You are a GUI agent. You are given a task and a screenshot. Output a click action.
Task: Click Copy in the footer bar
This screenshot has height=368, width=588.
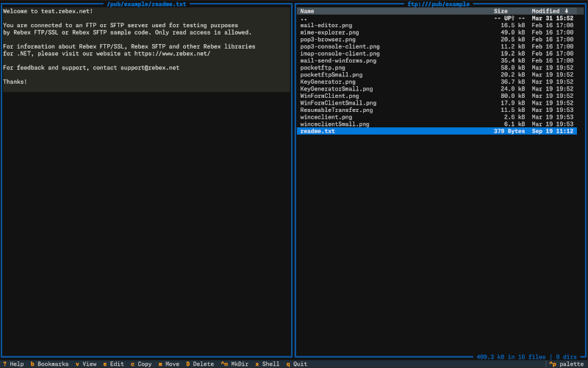[x=141, y=364]
